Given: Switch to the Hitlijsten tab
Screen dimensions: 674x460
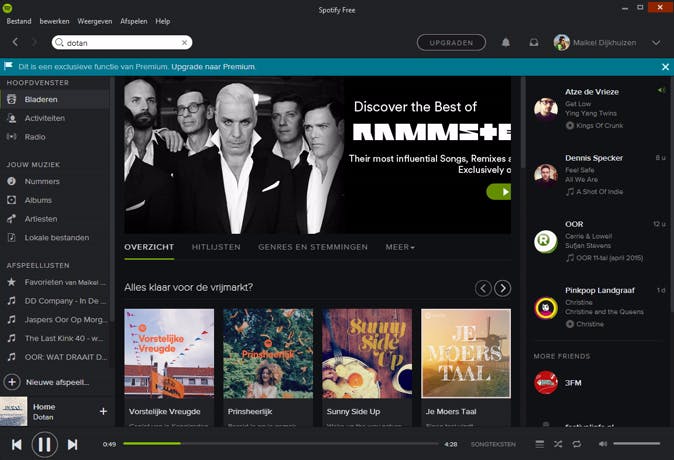Looking at the screenshot, I should (216, 247).
